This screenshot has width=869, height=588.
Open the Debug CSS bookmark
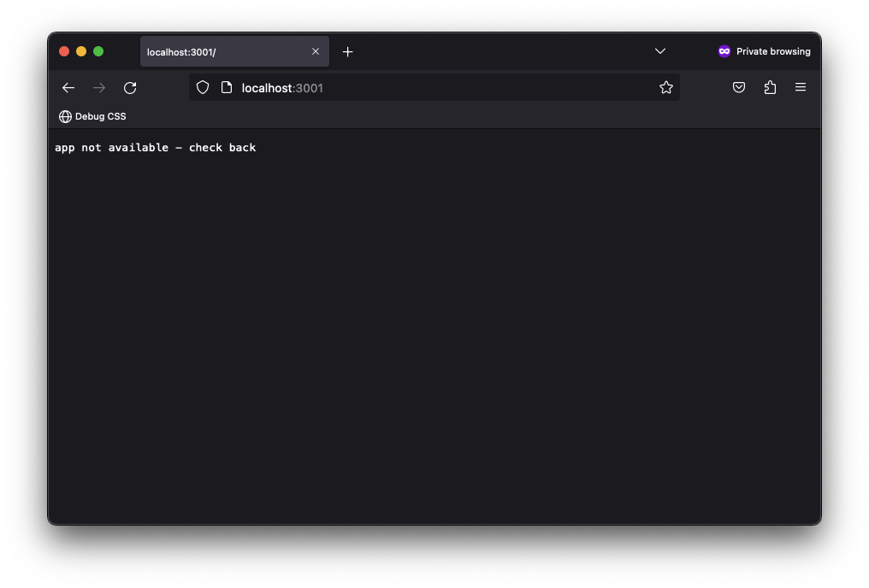pyautogui.click(x=92, y=116)
